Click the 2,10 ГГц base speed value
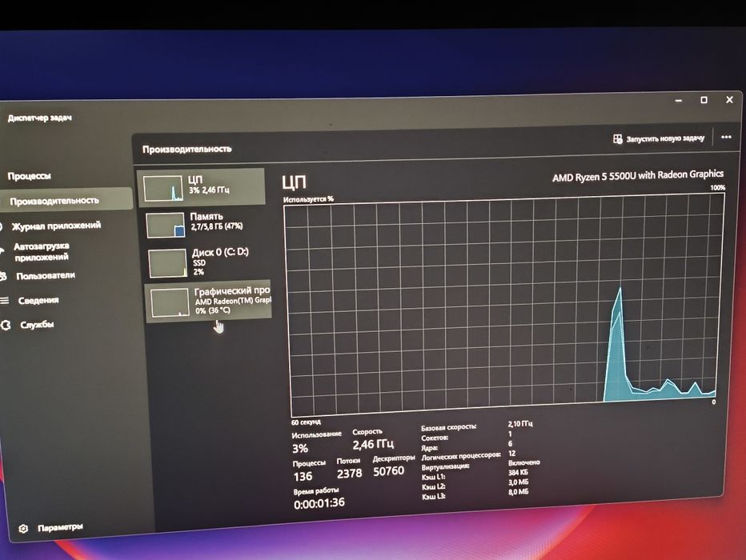Image resolution: width=746 pixels, height=560 pixels. (520, 423)
